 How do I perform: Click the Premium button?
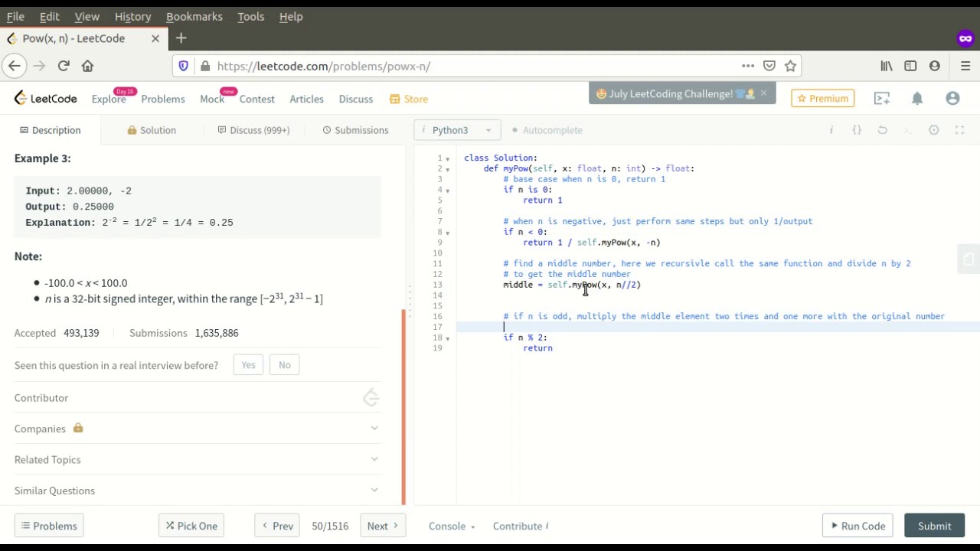822,98
